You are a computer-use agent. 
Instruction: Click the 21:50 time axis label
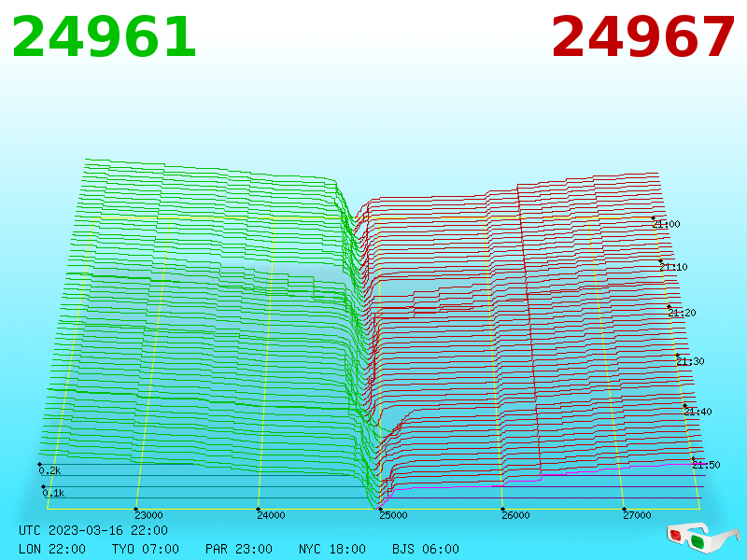[x=706, y=465]
